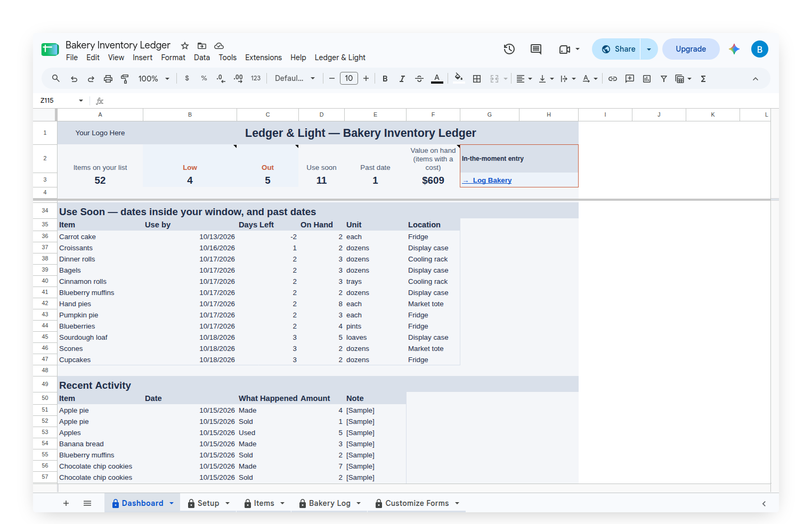Create a filter with funnel icon
Image resolution: width=812 pixels, height=524 pixels.
tap(664, 79)
